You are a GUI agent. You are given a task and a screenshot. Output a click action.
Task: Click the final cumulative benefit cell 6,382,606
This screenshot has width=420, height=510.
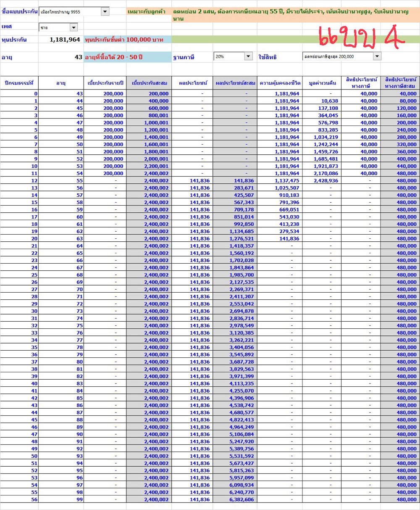tap(235, 499)
